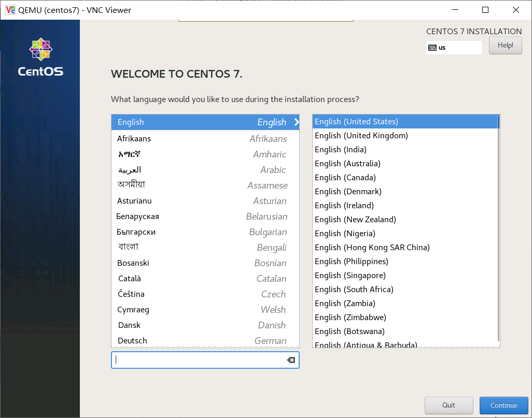Maximize the VNC Viewer window
This screenshot has width=532, height=418.
[485, 10]
